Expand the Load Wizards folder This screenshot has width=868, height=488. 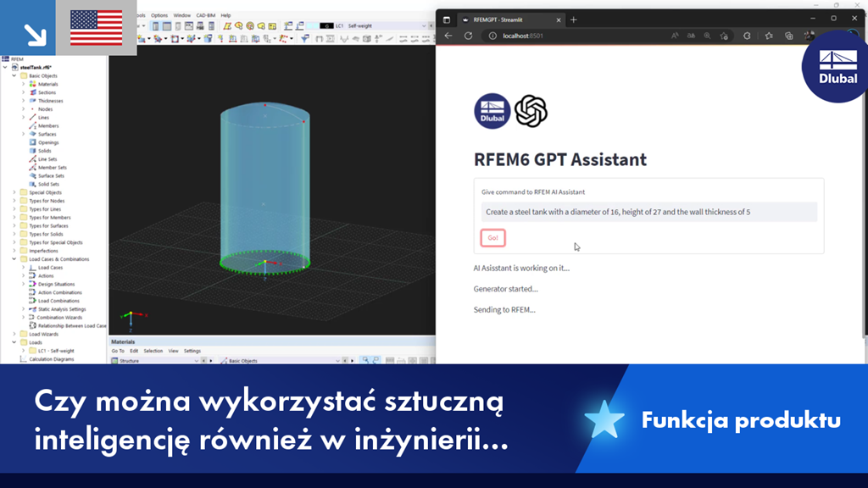pyautogui.click(x=14, y=334)
